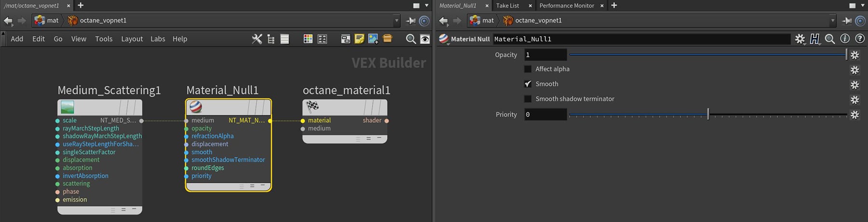This screenshot has height=222, width=868.
Task: Enable Smooth shadow terminator checkbox
Action: [x=528, y=99]
